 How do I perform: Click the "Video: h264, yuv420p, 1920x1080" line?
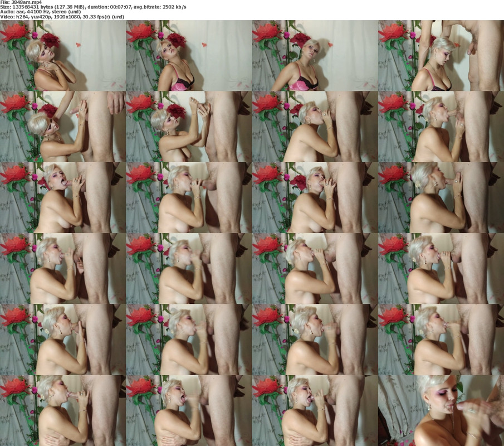pos(62,17)
